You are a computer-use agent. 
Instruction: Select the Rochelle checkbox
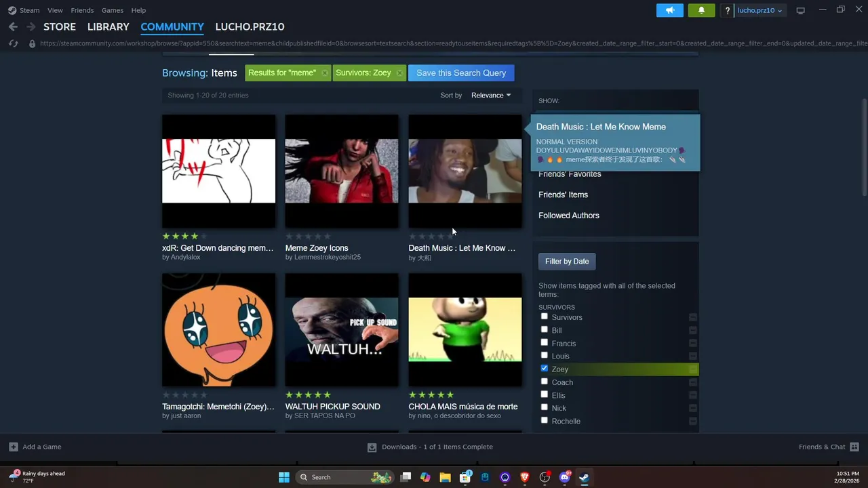[x=544, y=420]
